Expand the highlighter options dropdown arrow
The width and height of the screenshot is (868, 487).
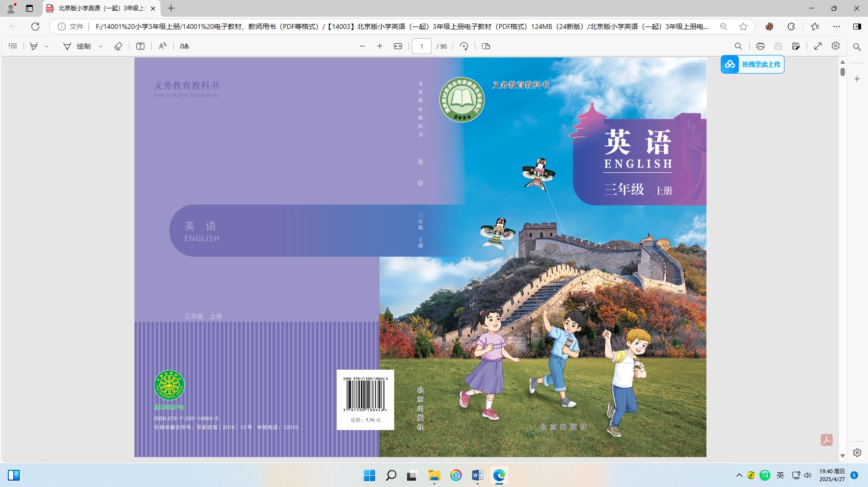coord(47,46)
